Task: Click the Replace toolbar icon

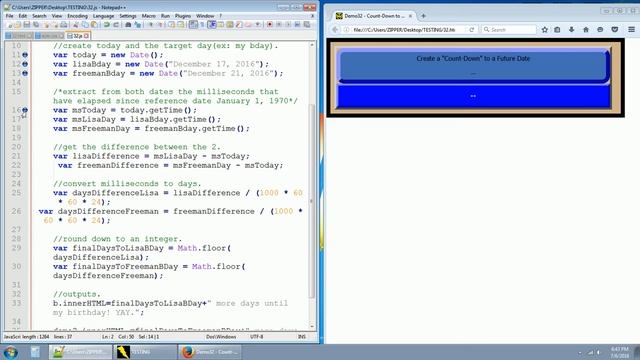Action: 138,25
